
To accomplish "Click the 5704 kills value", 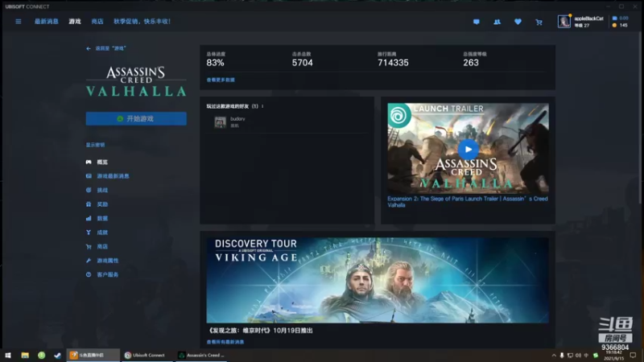I will pyautogui.click(x=303, y=63).
